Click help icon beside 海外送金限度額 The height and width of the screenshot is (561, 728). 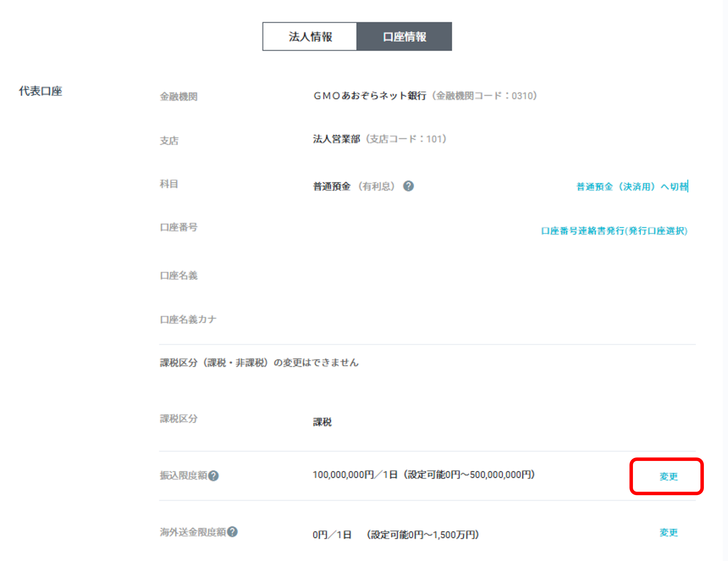(232, 531)
